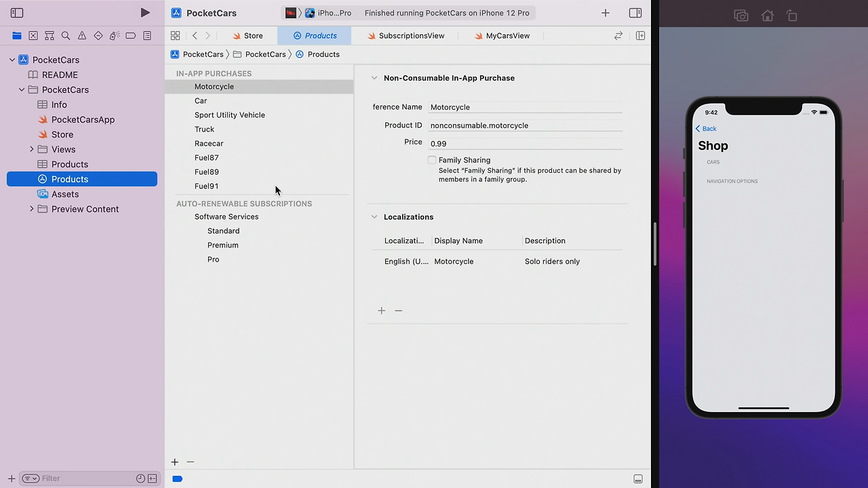This screenshot has width=868, height=488.
Task: Select the Fuel89 product
Action: tap(207, 172)
